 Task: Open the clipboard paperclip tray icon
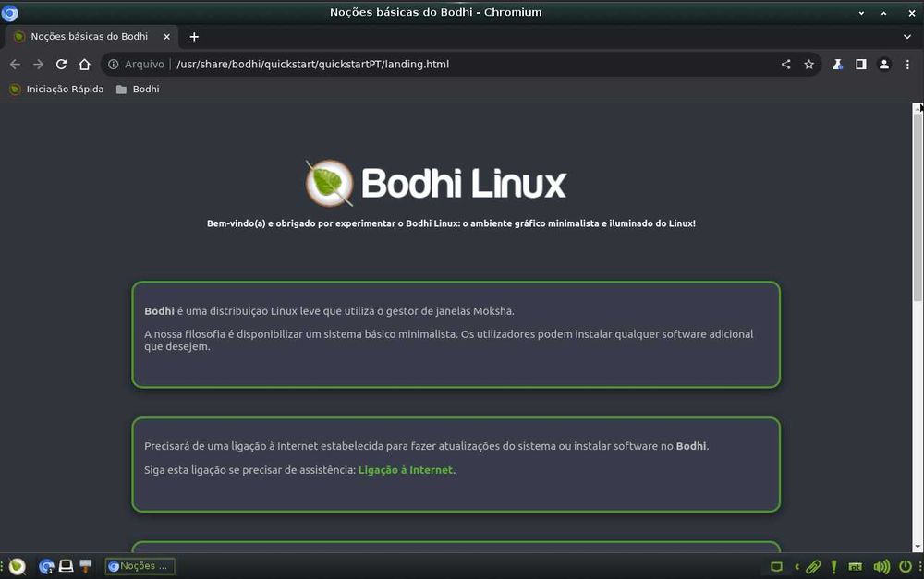pyautogui.click(x=813, y=567)
